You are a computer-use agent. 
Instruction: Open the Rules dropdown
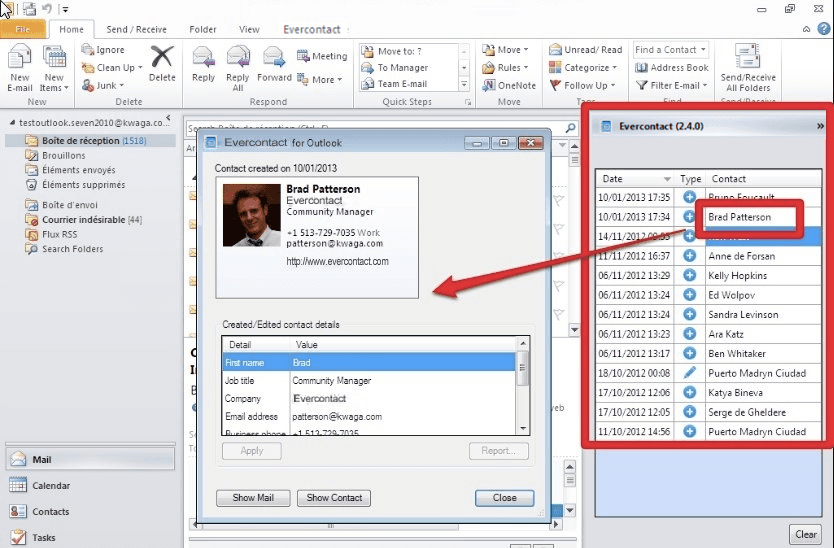[505, 68]
